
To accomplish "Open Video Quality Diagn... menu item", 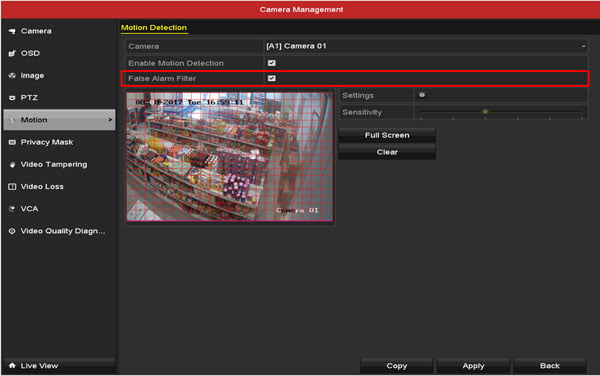I will coord(59,231).
